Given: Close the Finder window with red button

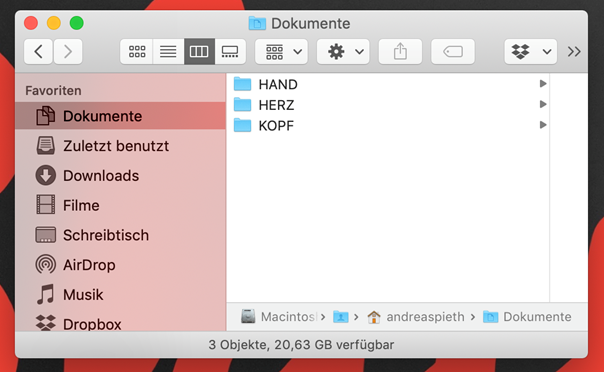Looking at the screenshot, I should coord(31,23).
